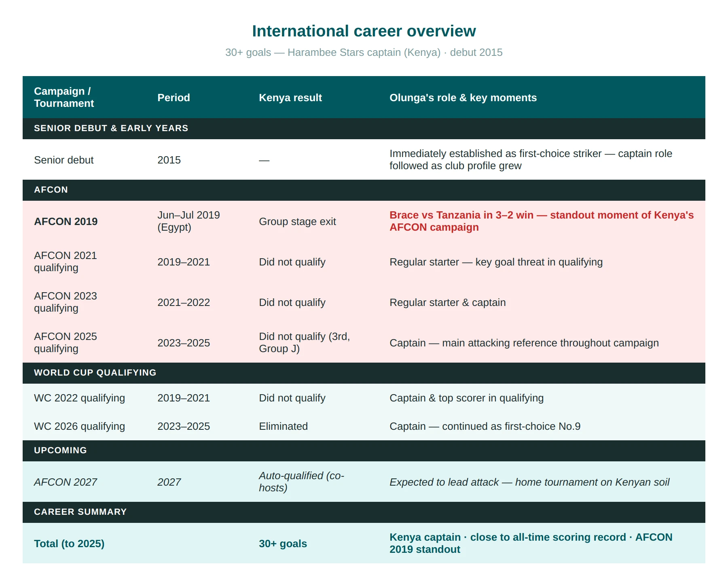Click the Total (to 2025) summary label
728x586 pixels.
coord(69,544)
